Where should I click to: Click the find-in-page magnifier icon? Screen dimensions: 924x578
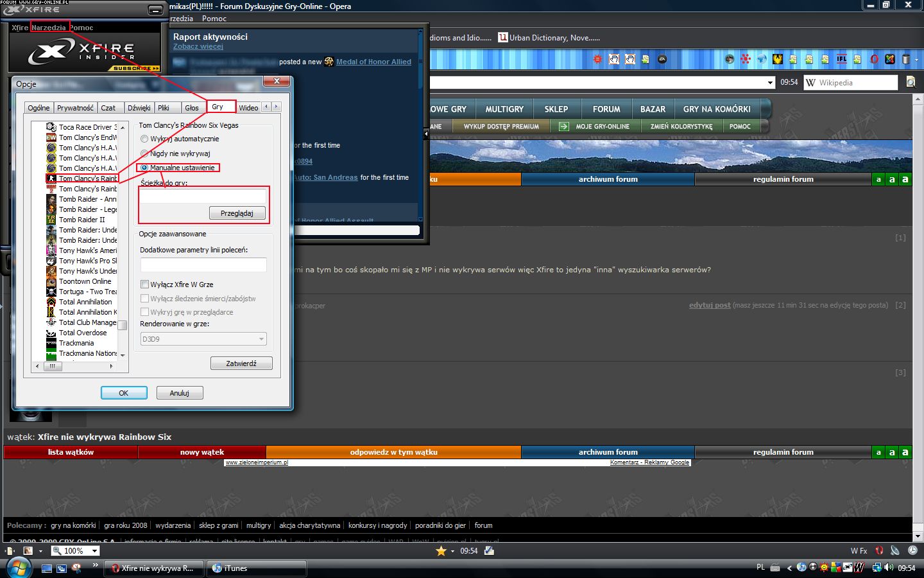pos(911,82)
